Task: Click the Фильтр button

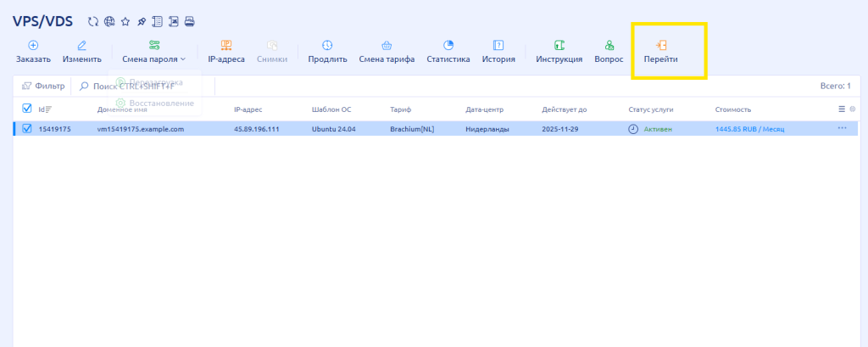Action: tap(43, 86)
